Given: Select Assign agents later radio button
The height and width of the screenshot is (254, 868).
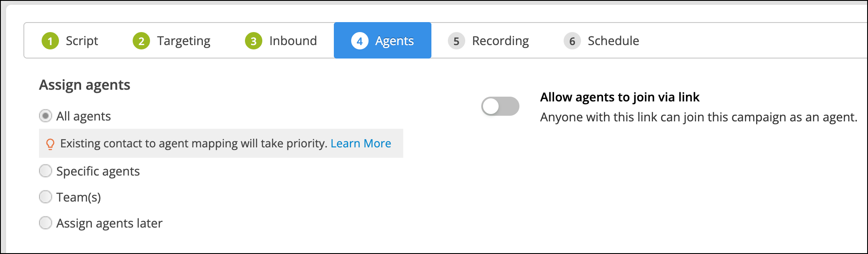Looking at the screenshot, I should [46, 223].
